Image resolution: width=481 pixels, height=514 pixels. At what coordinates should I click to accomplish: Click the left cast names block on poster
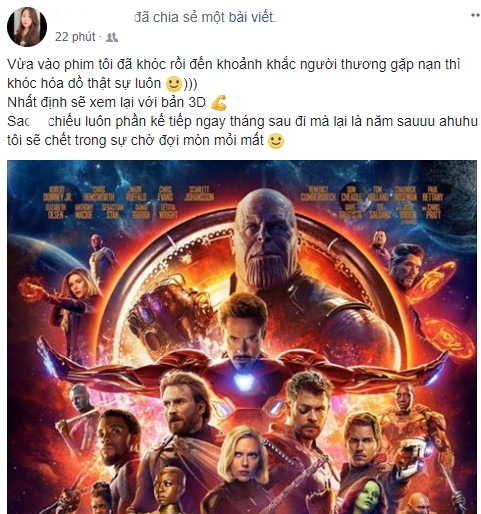128,202
